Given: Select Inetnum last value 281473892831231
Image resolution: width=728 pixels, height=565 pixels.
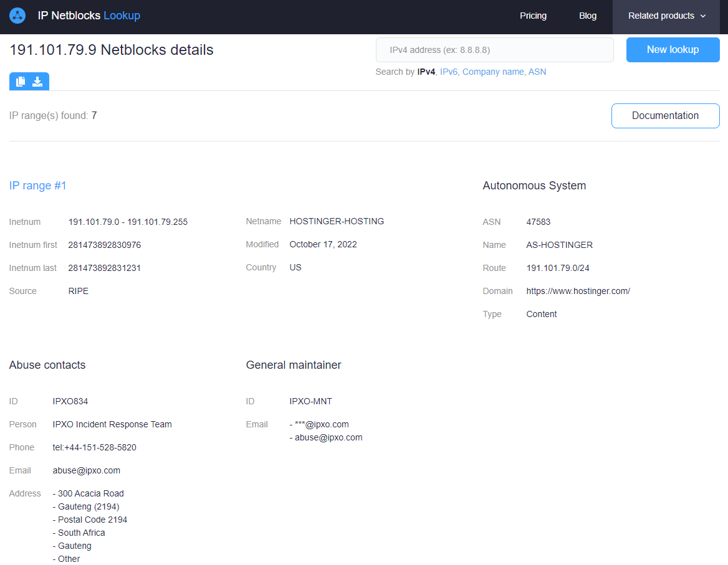Looking at the screenshot, I should (105, 268).
